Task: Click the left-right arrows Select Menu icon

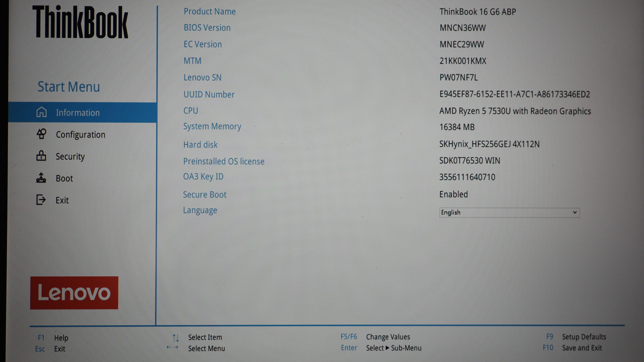Action: 173,347
